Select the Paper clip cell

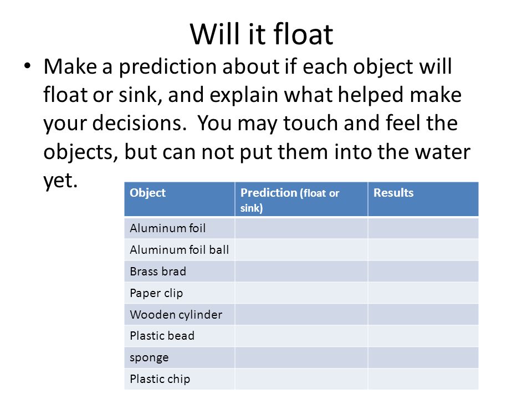(180, 293)
